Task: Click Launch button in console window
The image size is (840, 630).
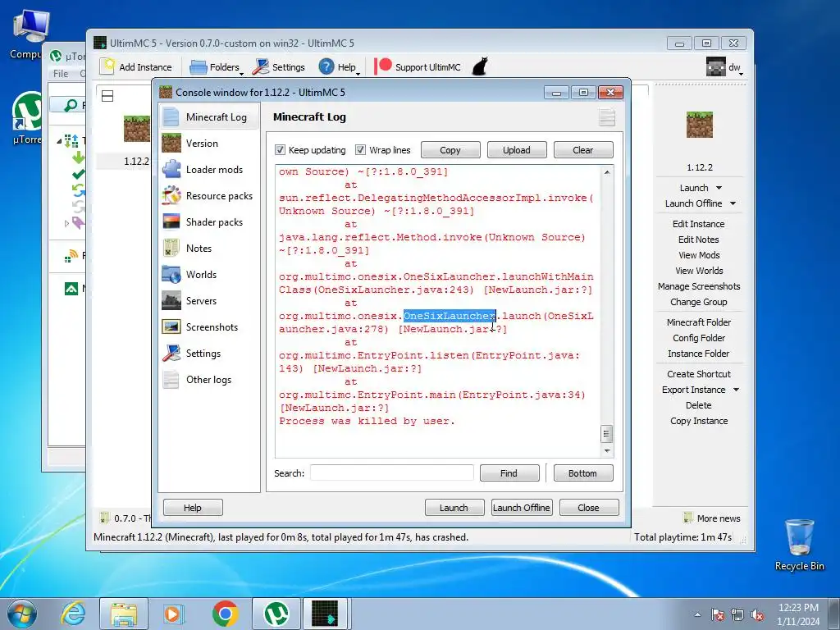Action: pos(454,507)
